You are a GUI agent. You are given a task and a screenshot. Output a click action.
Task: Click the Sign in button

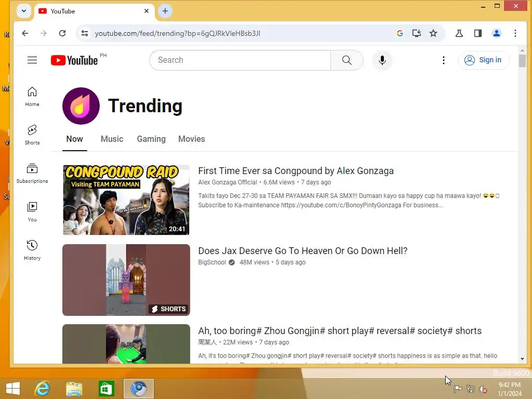coord(484,60)
